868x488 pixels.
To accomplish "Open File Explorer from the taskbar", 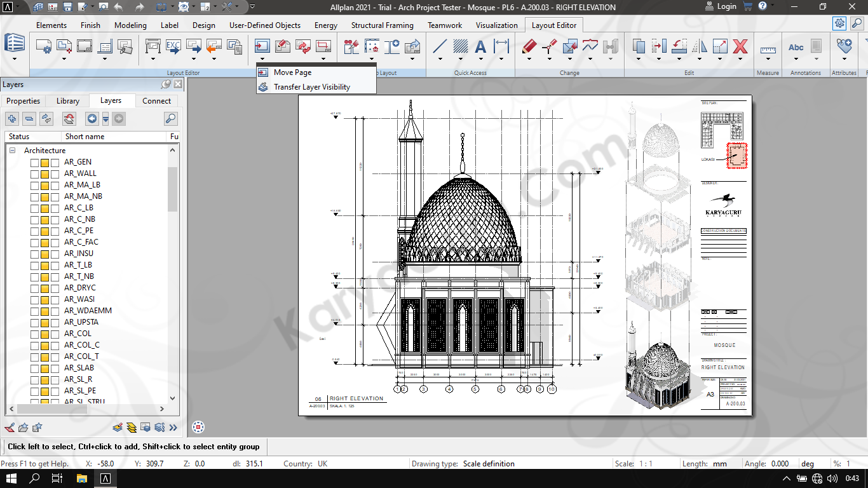I will [x=81, y=478].
